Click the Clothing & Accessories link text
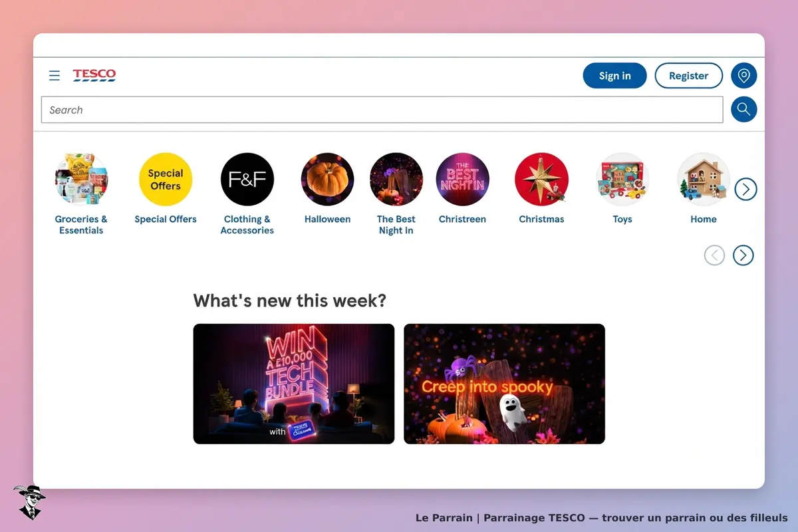 [x=247, y=225]
